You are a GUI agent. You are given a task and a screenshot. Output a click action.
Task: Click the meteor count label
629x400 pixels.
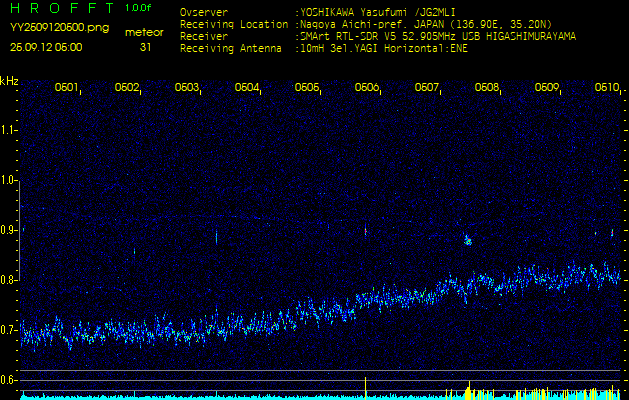(146, 32)
